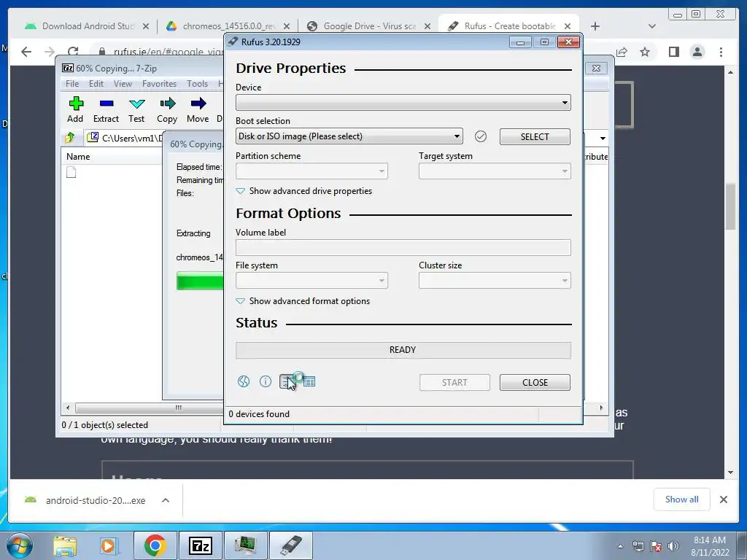Open Windows Explorer from taskbar
747x560 pixels.
click(x=65, y=545)
